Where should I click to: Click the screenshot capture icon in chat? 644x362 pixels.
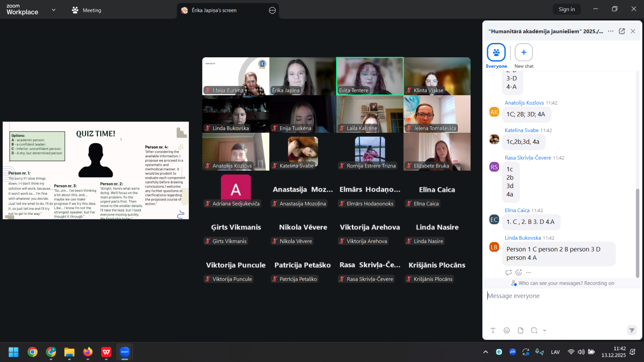(x=534, y=330)
